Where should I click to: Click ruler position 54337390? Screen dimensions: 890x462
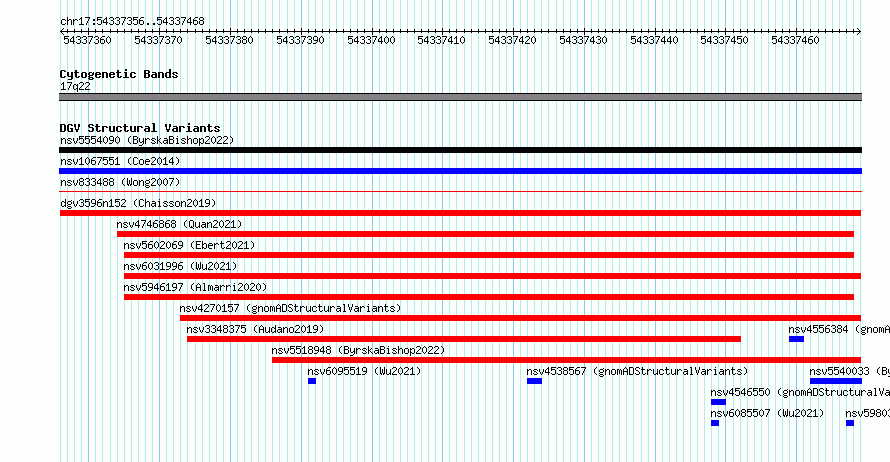(x=300, y=40)
